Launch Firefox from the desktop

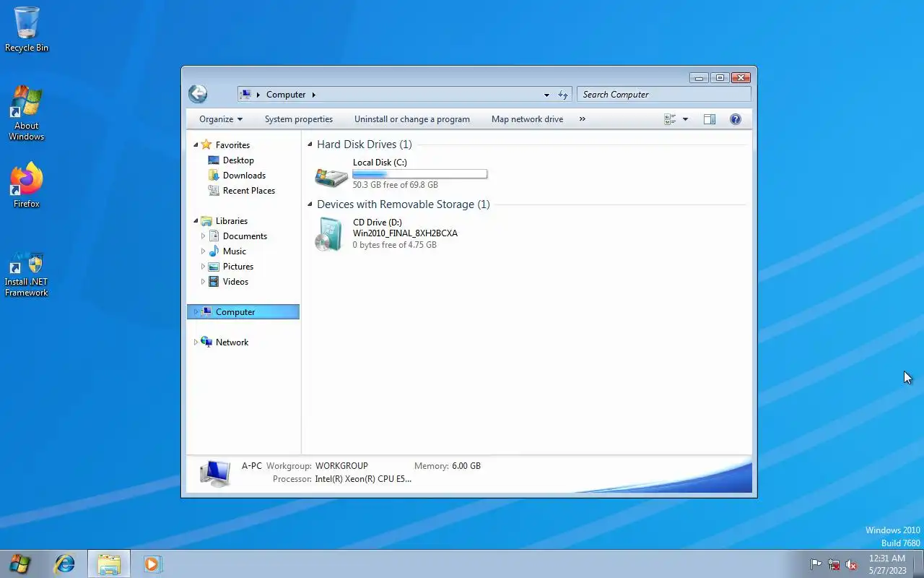click(27, 186)
